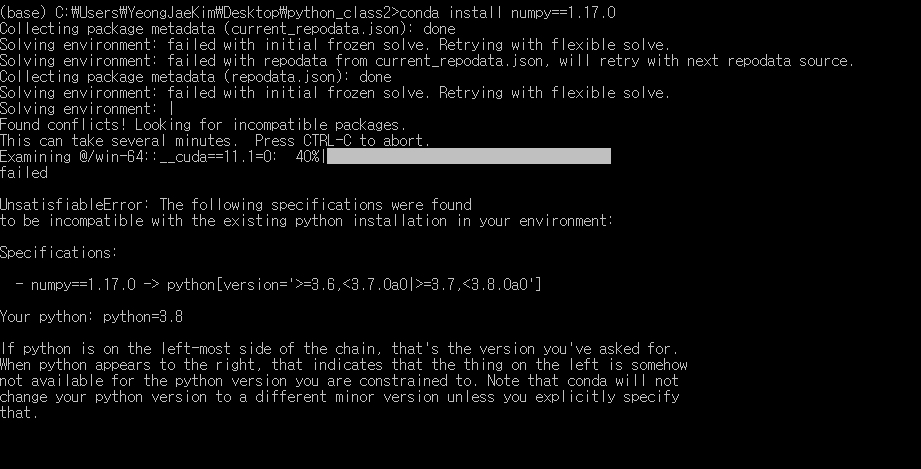The image size is (921, 469).
Task: Click the last line reading 'that.'
Action: [19, 413]
